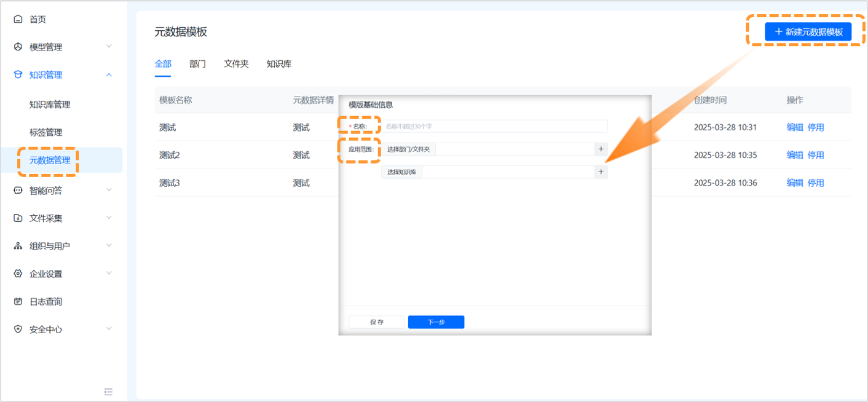Click the New Metadata Template (新建元数据模板) button
This screenshot has width=868, height=402.
click(x=808, y=32)
